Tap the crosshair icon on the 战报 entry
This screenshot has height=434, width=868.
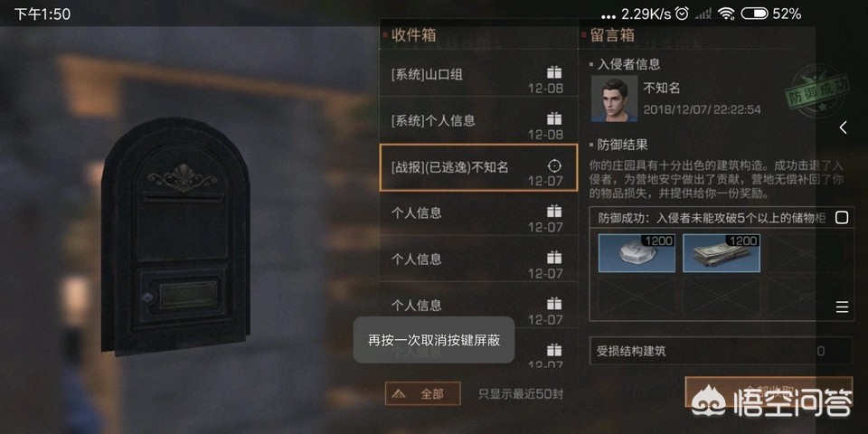point(554,165)
